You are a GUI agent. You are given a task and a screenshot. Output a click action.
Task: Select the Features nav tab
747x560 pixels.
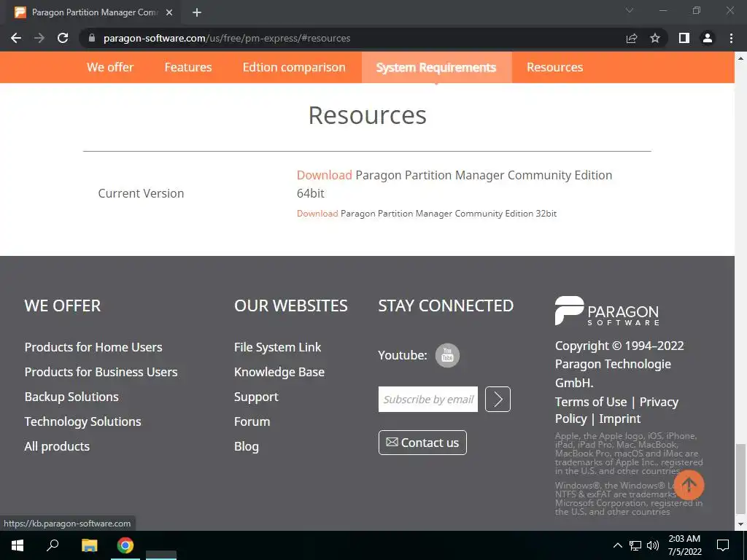[x=188, y=67]
